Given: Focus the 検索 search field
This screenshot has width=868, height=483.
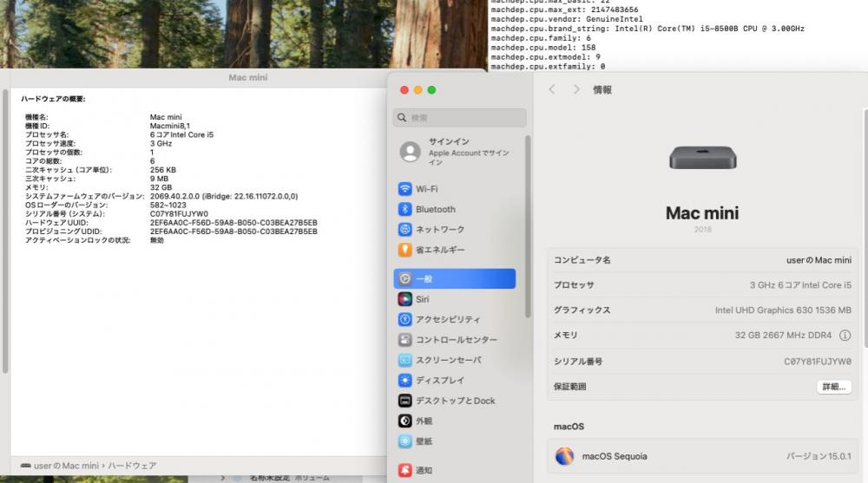Looking at the screenshot, I should (x=460, y=118).
